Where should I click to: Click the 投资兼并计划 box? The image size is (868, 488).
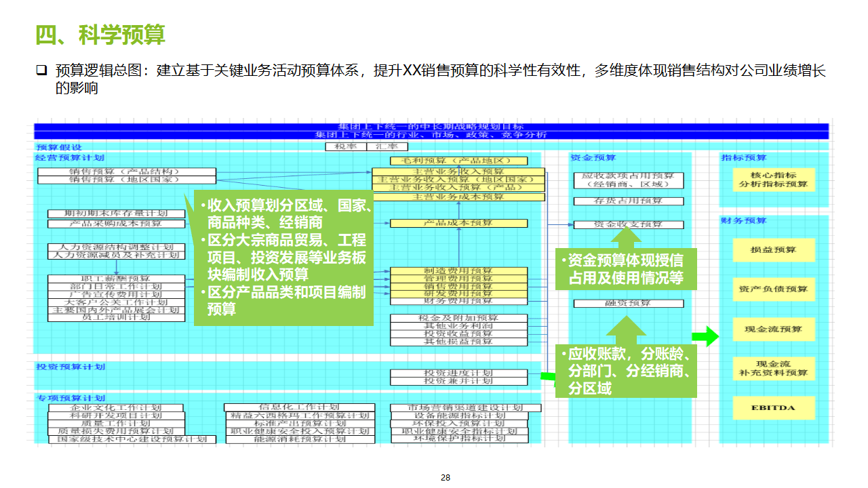(458, 382)
